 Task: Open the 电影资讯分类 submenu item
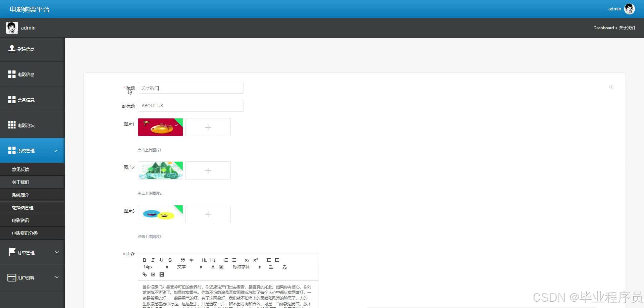pos(32,233)
